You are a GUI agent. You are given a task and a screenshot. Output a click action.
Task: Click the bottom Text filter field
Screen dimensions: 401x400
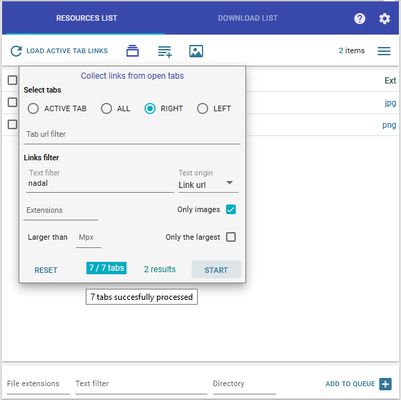coord(141,385)
